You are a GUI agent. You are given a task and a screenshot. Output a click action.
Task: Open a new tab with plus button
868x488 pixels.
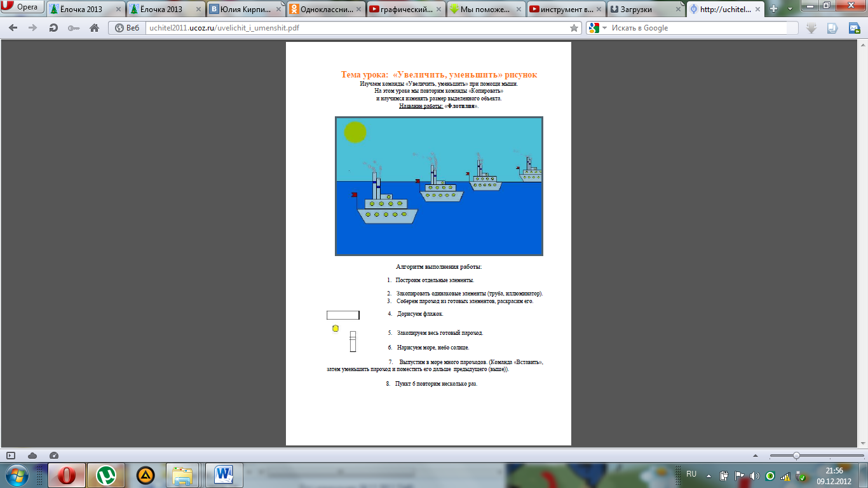pos(773,9)
